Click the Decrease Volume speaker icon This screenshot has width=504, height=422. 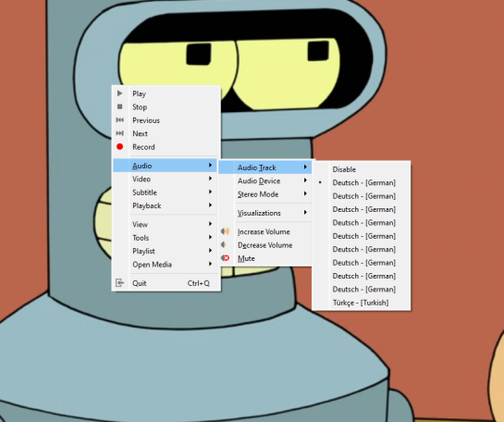point(224,244)
